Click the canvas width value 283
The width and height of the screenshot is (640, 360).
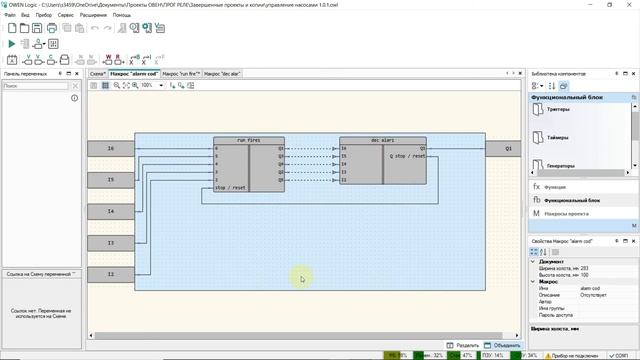coord(584,269)
